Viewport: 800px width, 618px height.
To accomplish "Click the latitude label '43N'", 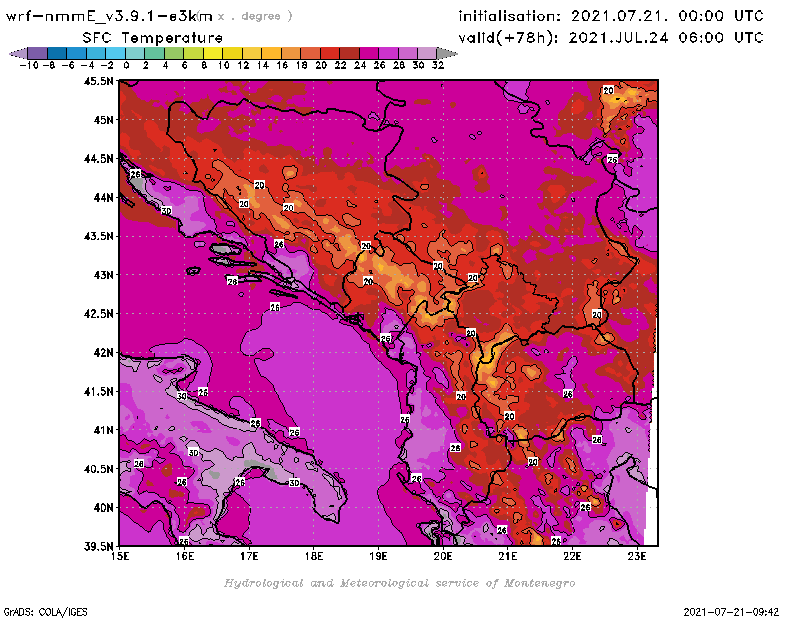I will pos(103,275).
